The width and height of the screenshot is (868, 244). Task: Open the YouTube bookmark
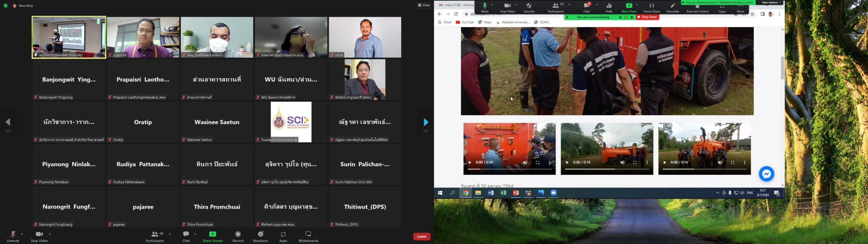(465, 22)
